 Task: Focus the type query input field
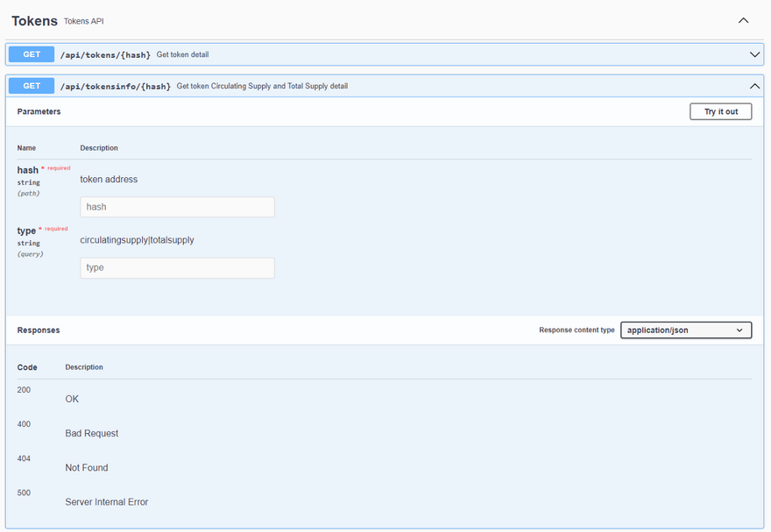click(177, 267)
